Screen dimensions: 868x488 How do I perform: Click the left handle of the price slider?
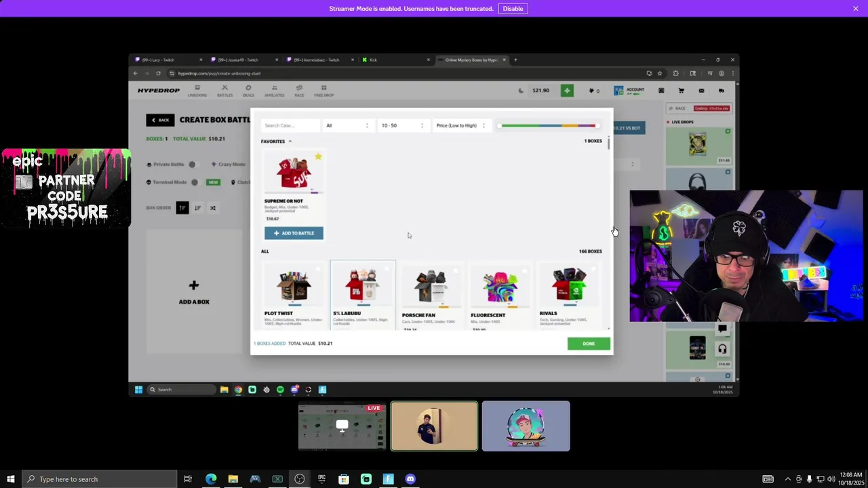pos(500,125)
